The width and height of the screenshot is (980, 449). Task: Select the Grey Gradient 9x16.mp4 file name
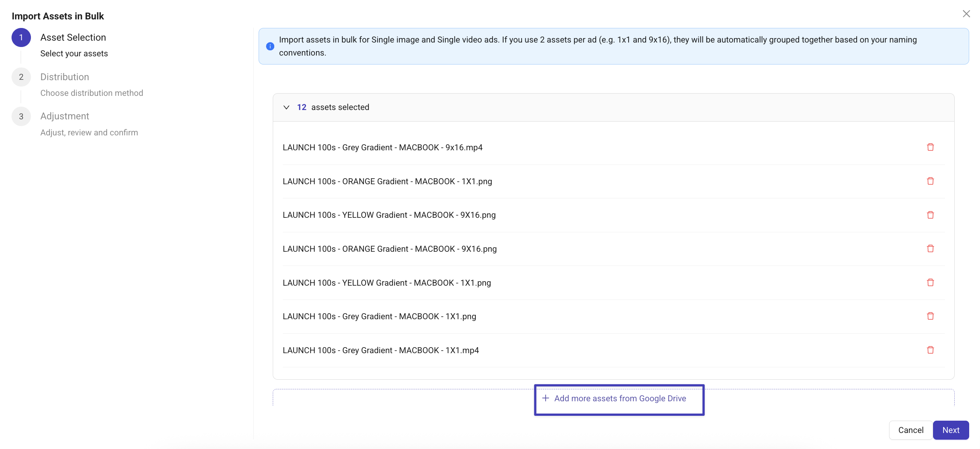pyautogui.click(x=382, y=147)
